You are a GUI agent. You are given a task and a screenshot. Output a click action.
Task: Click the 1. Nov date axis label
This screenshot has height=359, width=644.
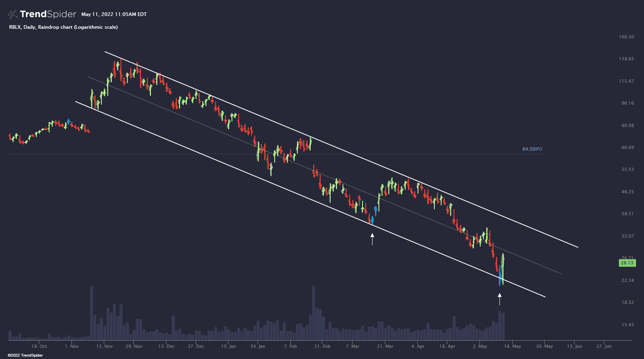coord(72,346)
